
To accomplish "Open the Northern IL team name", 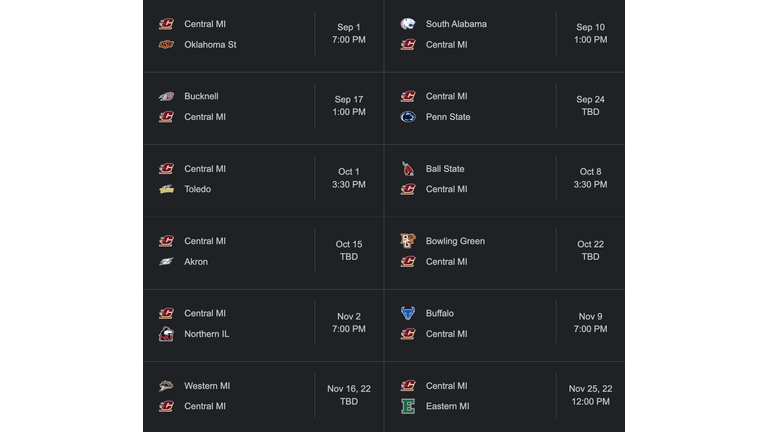I will click(206, 334).
